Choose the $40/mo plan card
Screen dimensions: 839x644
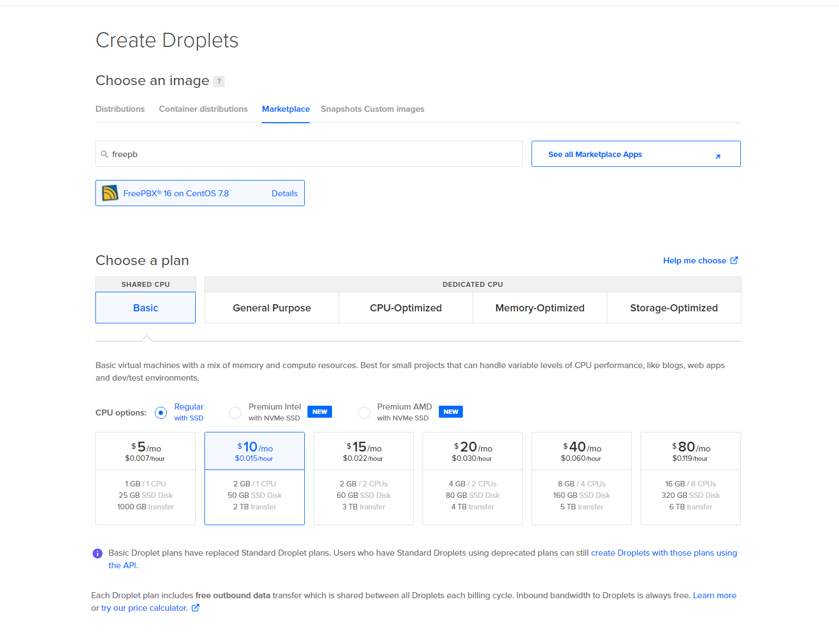click(x=582, y=478)
